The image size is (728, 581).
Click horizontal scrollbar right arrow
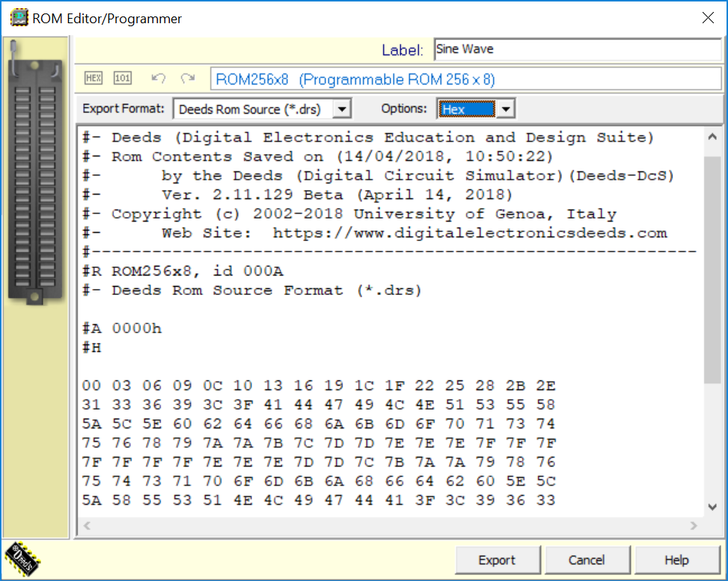pos(694,526)
